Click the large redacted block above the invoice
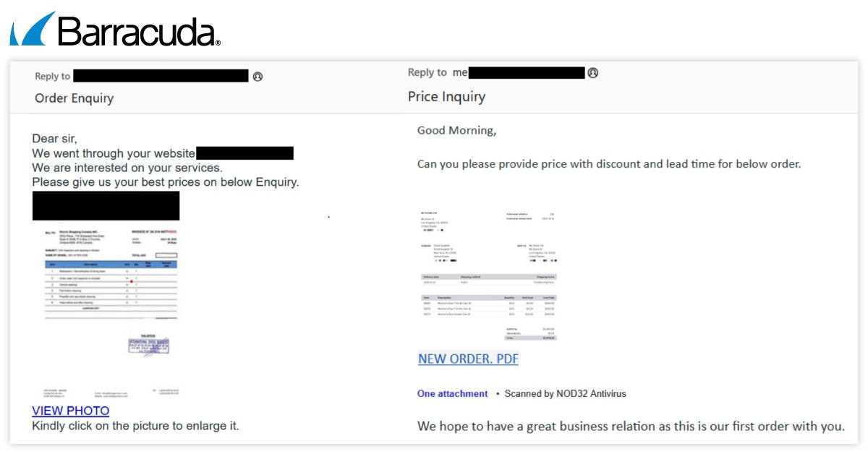This screenshot has width=868, height=454. coord(106,206)
